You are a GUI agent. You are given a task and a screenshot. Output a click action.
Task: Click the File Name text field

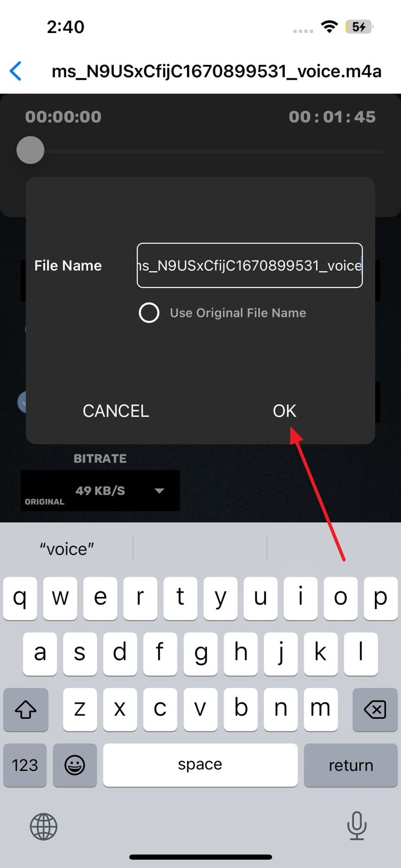click(x=250, y=265)
